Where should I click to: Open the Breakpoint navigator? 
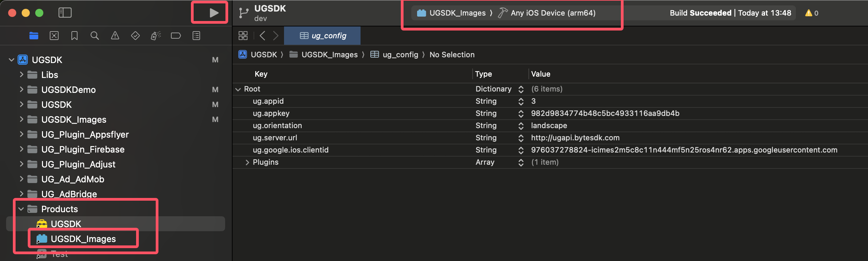click(176, 36)
